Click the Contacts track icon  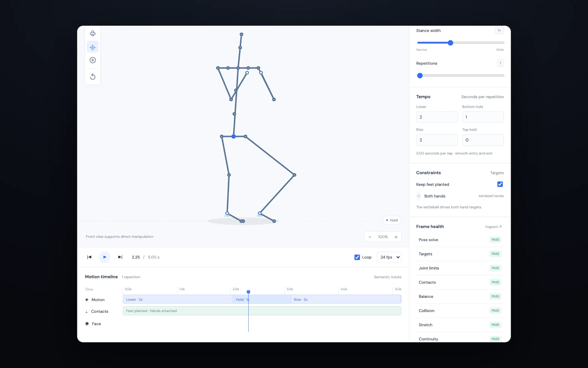click(x=87, y=311)
